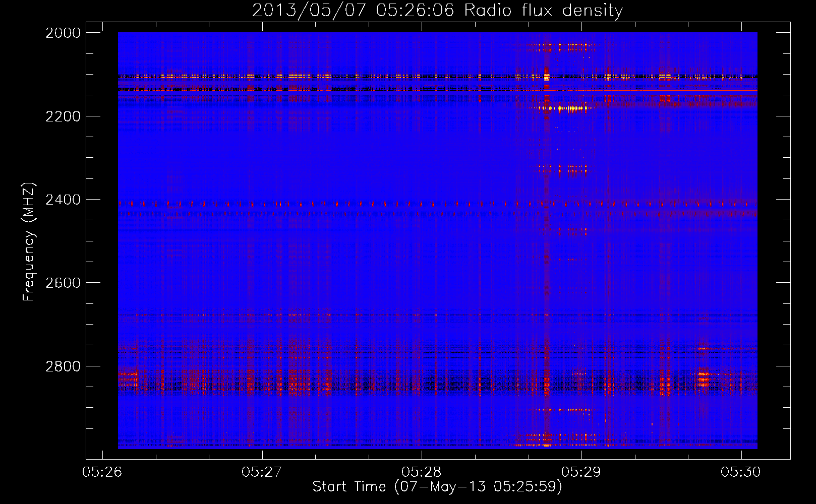Click the 2200 frequency tick label

[x=63, y=116]
